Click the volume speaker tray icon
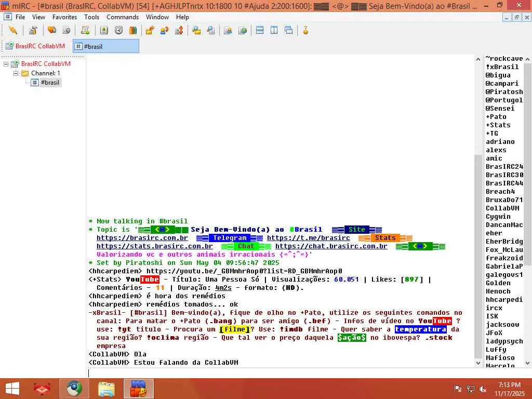Viewport: 532px width, 399px height. point(483,389)
